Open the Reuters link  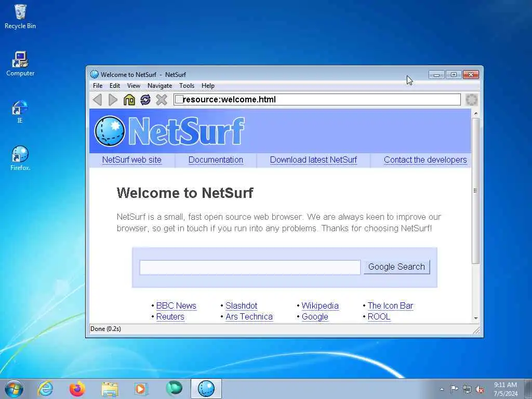coord(170,316)
